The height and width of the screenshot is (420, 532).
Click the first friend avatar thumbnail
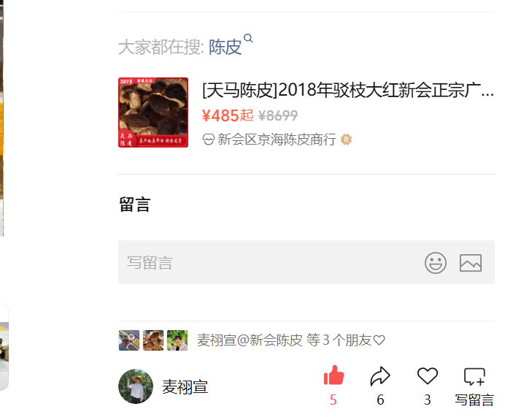tap(129, 340)
